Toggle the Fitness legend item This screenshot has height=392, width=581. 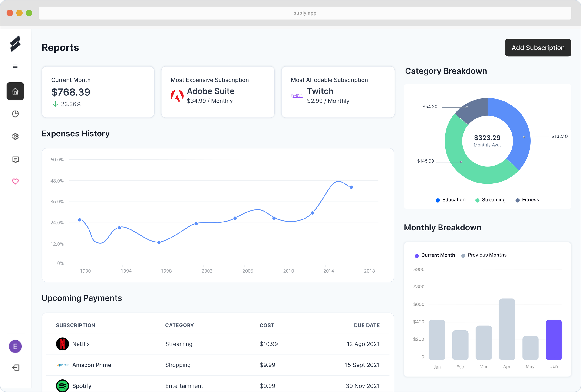tap(527, 200)
